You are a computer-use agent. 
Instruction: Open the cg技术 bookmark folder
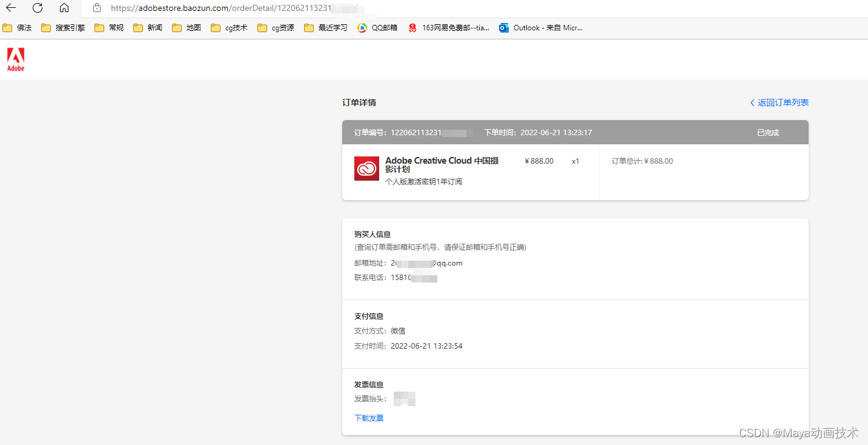229,28
